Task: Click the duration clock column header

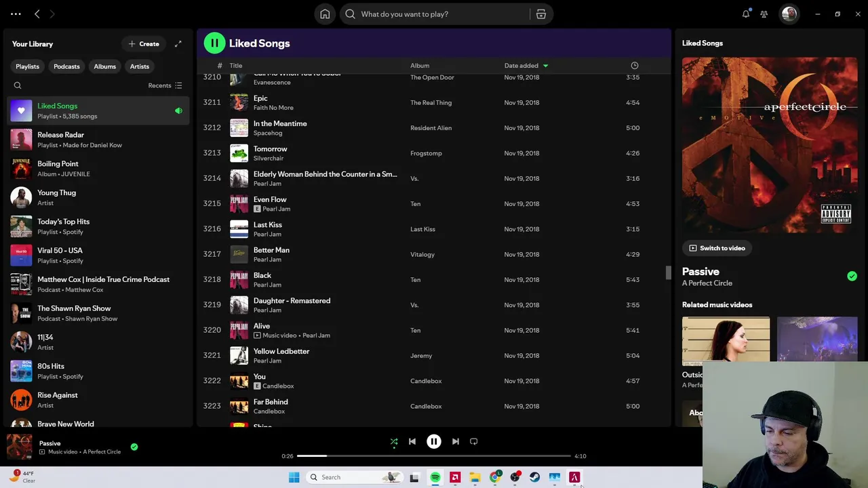Action: (x=635, y=66)
